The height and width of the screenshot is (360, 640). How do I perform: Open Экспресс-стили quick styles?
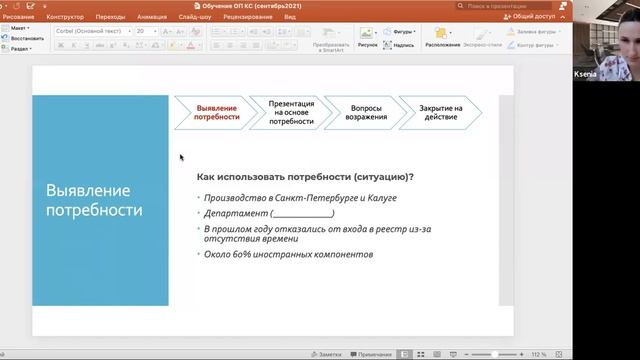(482, 38)
